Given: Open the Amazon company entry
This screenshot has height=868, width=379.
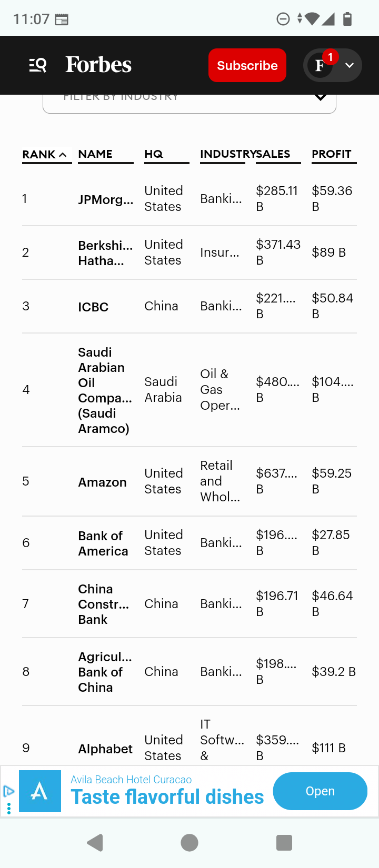Looking at the screenshot, I should [102, 482].
